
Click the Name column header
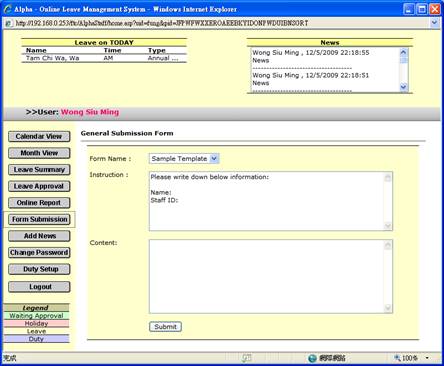click(36, 50)
